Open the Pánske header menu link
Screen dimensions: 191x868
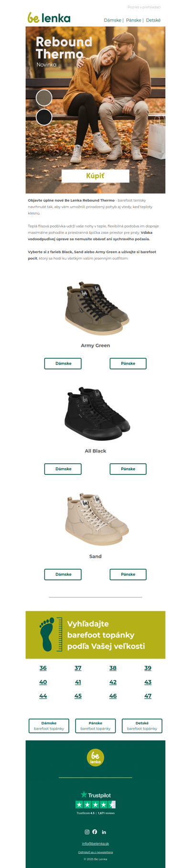[134, 21]
